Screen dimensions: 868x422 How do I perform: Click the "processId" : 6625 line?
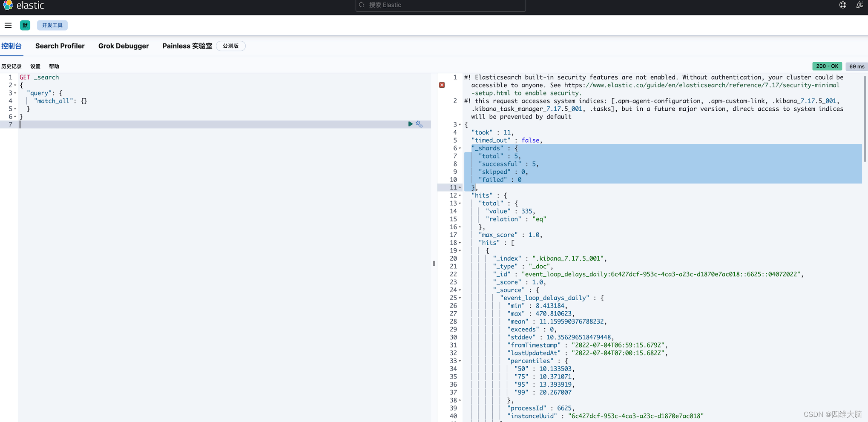click(541, 408)
